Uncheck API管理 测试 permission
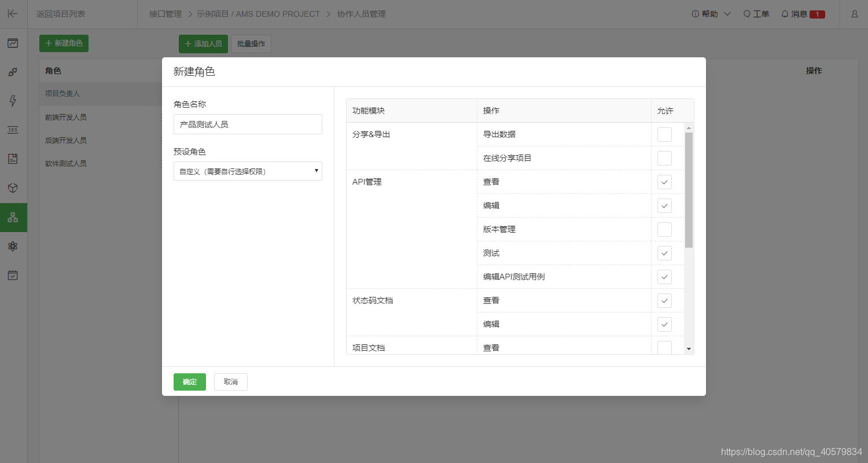Screen dimensions: 868x463 click(x=664, y=253)
